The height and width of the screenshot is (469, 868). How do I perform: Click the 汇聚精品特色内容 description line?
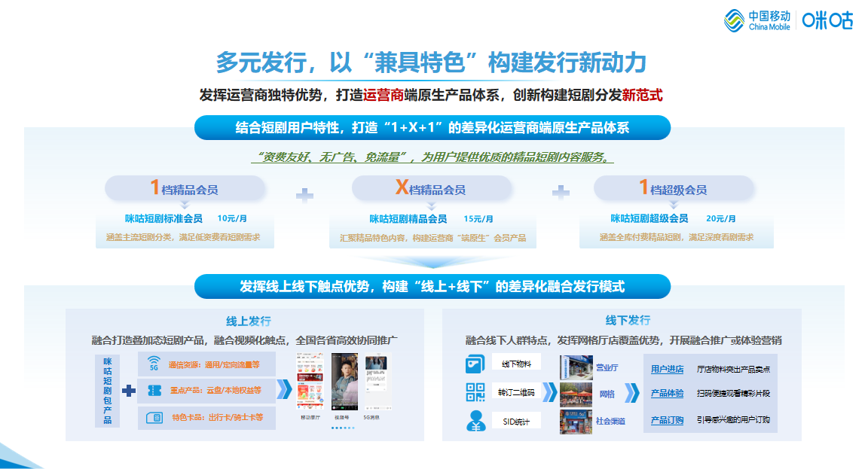(x=433, y=238)
